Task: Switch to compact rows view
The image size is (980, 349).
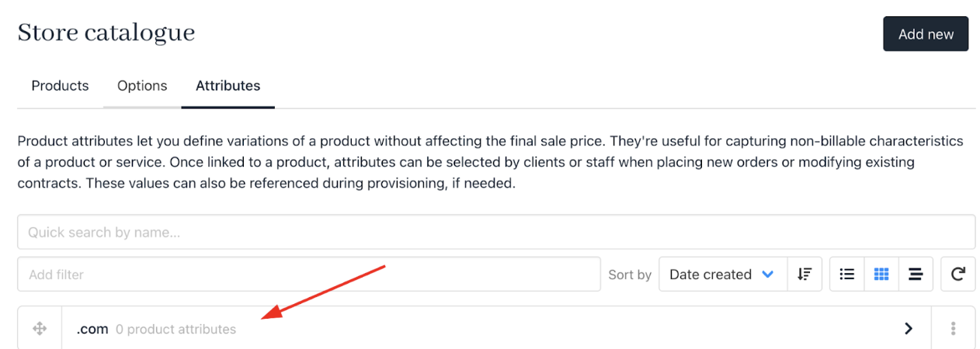Action: coord(916,275)
